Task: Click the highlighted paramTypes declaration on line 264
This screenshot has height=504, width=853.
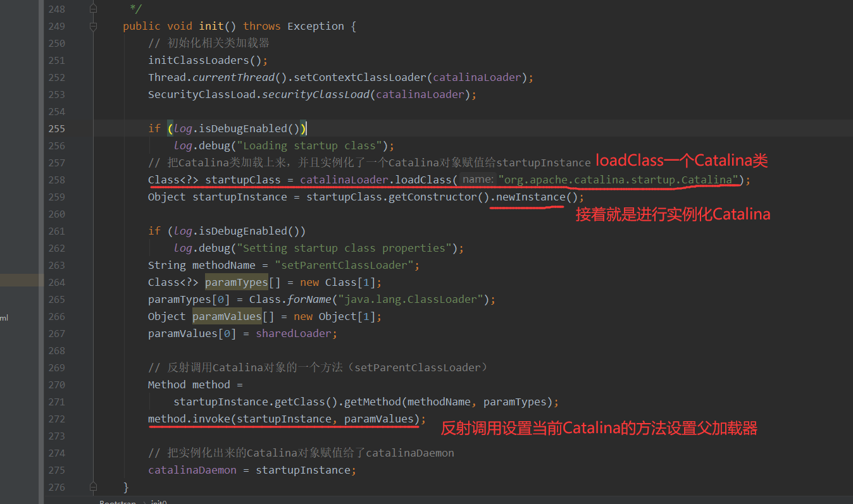Action: coord(237,282)
